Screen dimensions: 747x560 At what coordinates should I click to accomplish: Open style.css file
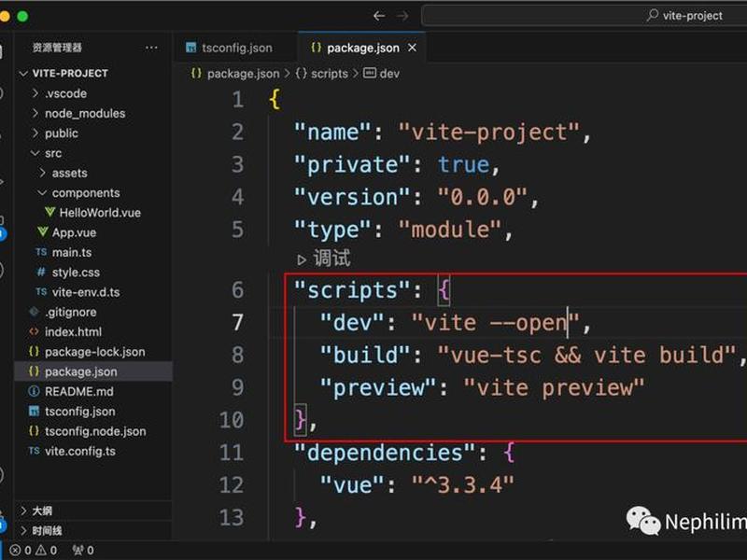point(92,273)
